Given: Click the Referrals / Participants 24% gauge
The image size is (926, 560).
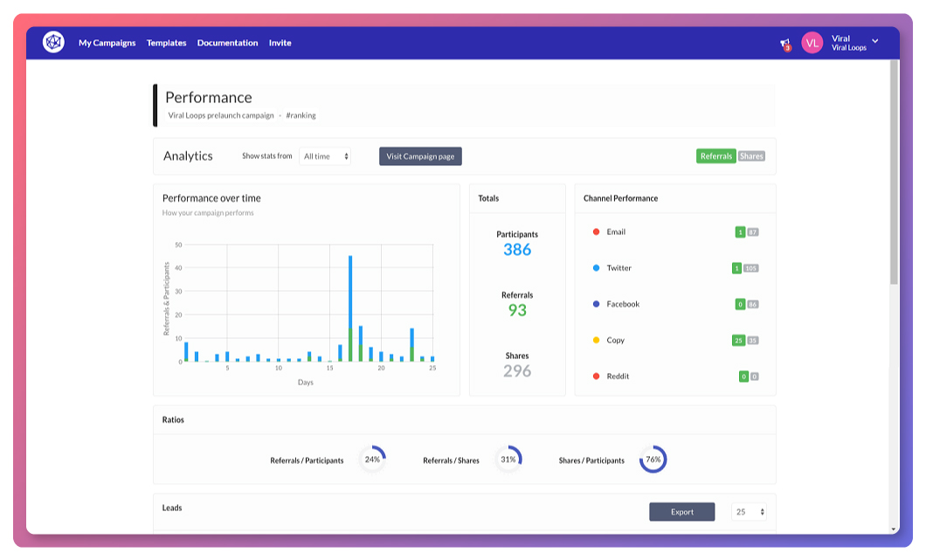Looking at the screenshot, I should [x=373, y=459].
